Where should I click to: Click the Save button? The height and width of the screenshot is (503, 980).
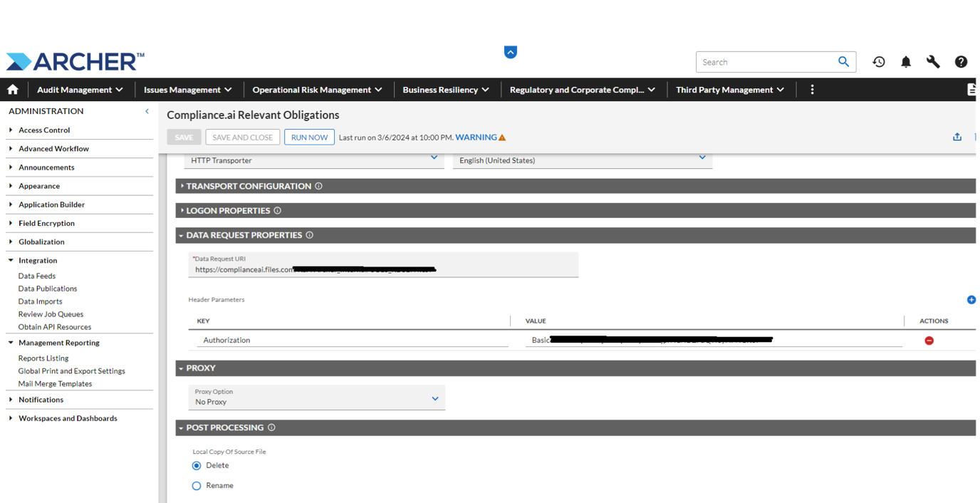click(184, 138)
